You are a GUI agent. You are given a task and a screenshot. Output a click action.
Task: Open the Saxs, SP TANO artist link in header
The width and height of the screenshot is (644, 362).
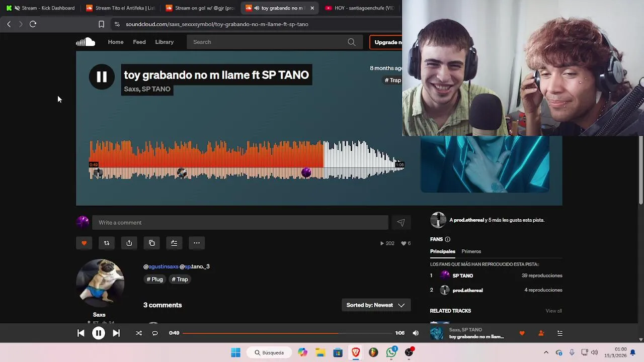[147, 89]
